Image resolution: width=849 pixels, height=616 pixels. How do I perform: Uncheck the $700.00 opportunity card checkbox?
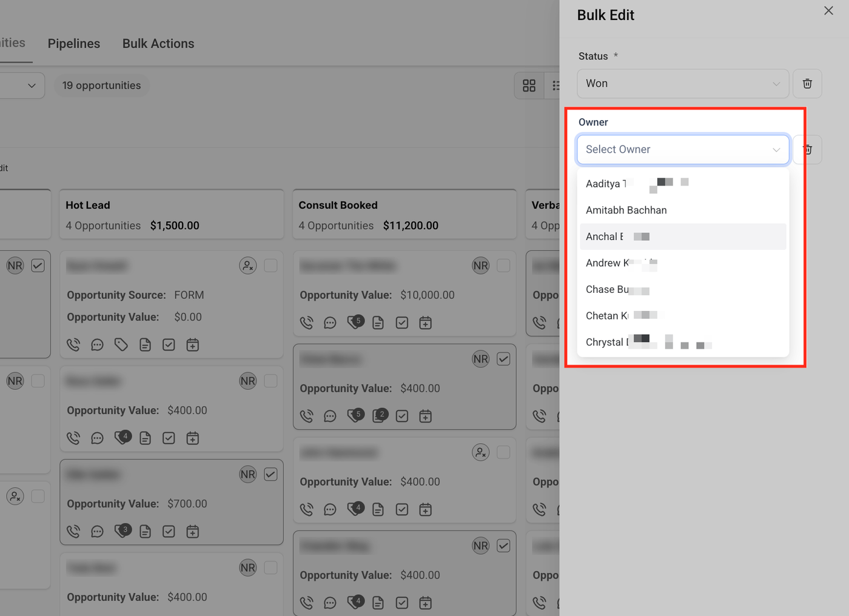pyautogui.click(x=270, y=474)
